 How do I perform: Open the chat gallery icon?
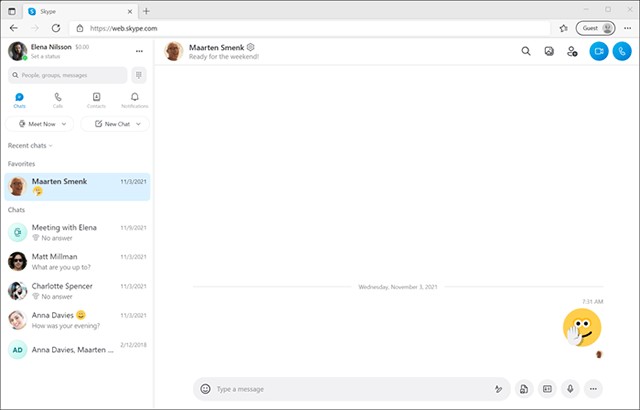pos(549,51)
